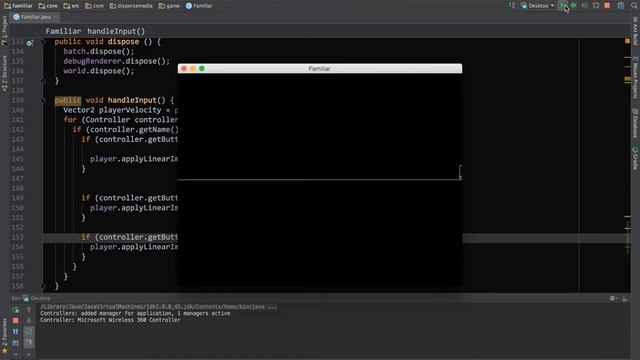Open the Project tool window sidebar tab

point(4,31)
